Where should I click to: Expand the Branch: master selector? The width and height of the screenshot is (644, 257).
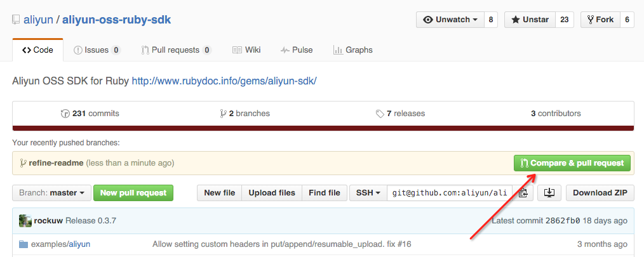[x=51, y=193]
